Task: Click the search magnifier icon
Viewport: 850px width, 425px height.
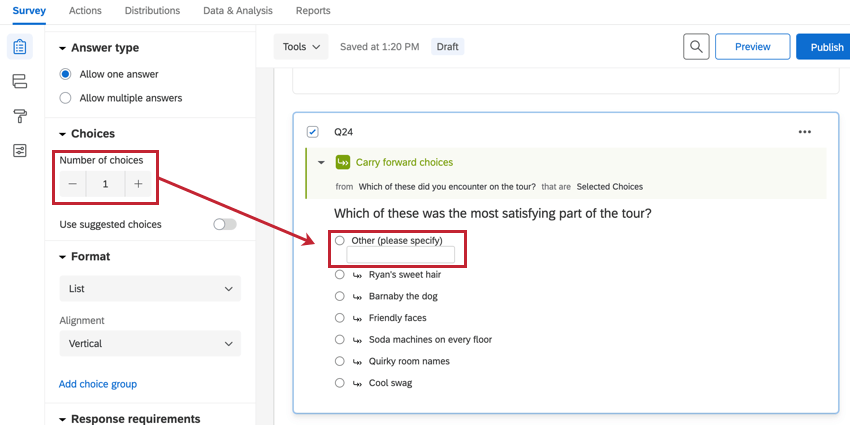Action: pyautogui.click(x=697, y=47)
